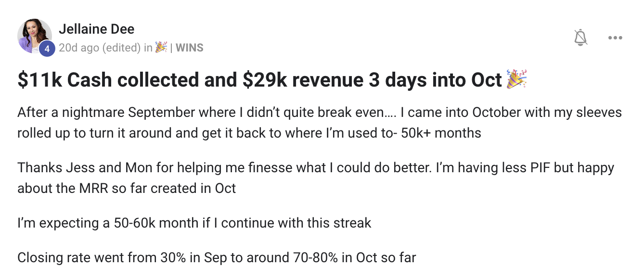Screen dimensions: 644x280
Task: Click the level 4 badge on avatar
Action: click(x=47, y=48)
